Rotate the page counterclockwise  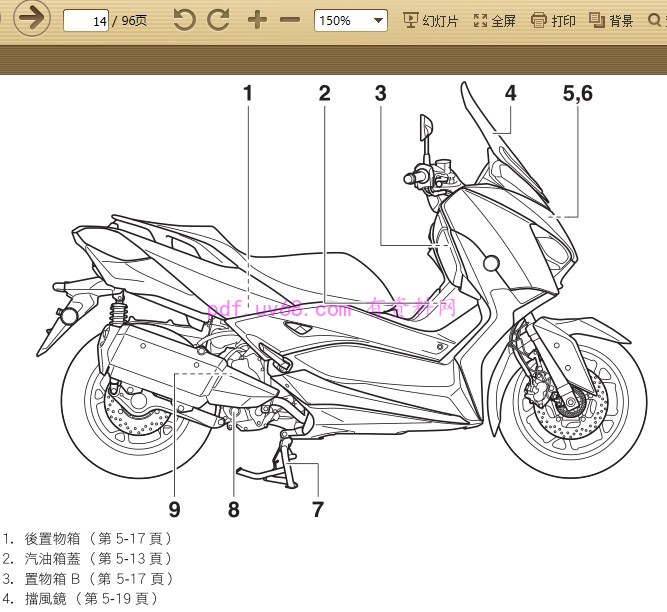click(184, 20)
